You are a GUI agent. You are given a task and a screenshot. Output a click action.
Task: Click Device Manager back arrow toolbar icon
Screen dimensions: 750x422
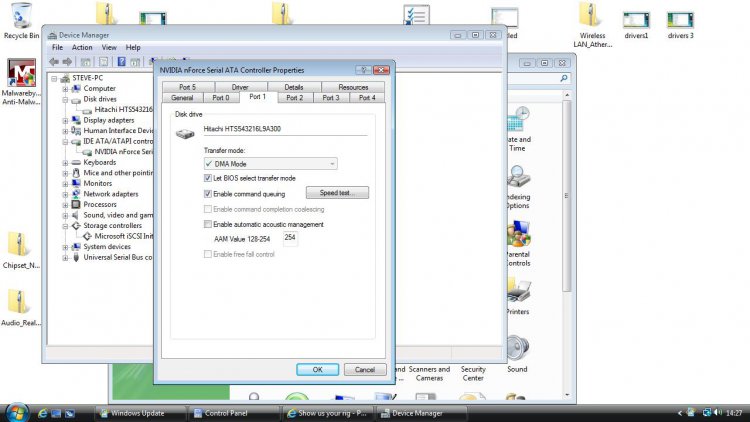coord(54,62)
